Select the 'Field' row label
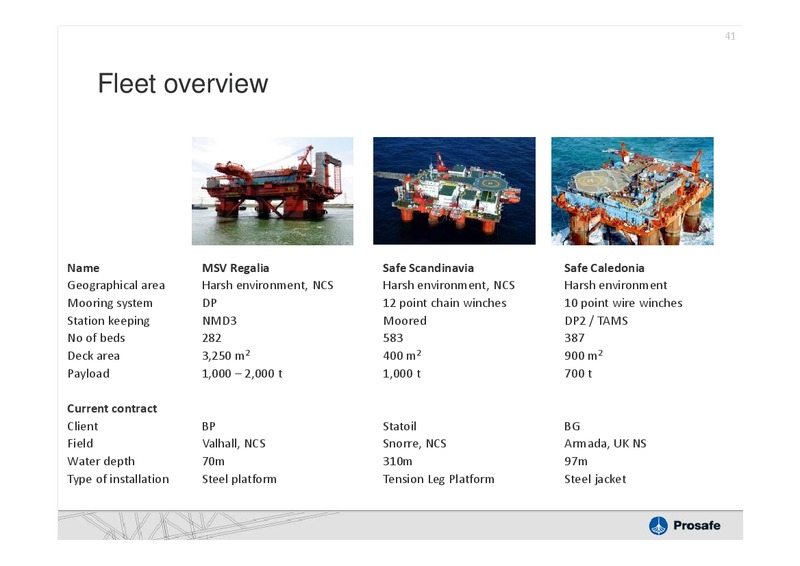Viewport: 800px width, 566px height. point(80,444)
